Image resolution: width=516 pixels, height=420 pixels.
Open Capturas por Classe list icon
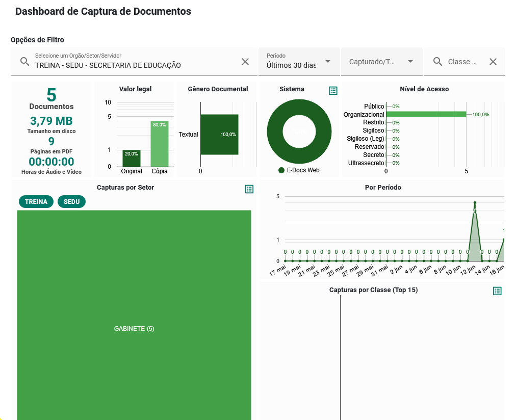pos(497,291)
